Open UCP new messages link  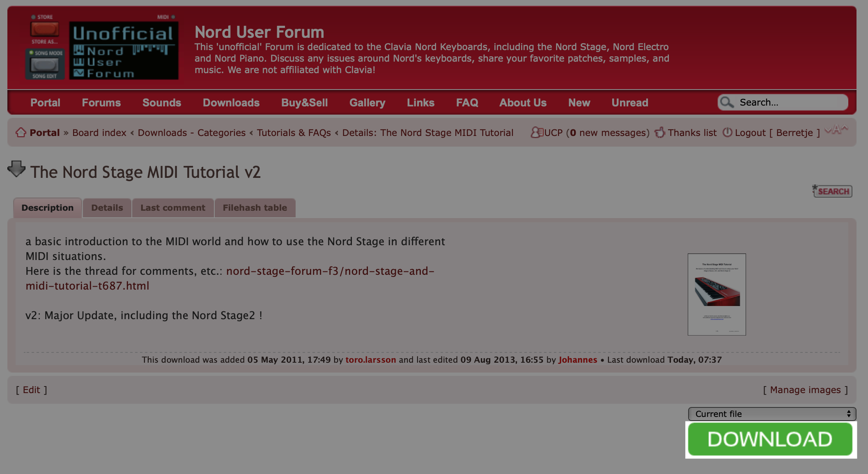[597, 133]
